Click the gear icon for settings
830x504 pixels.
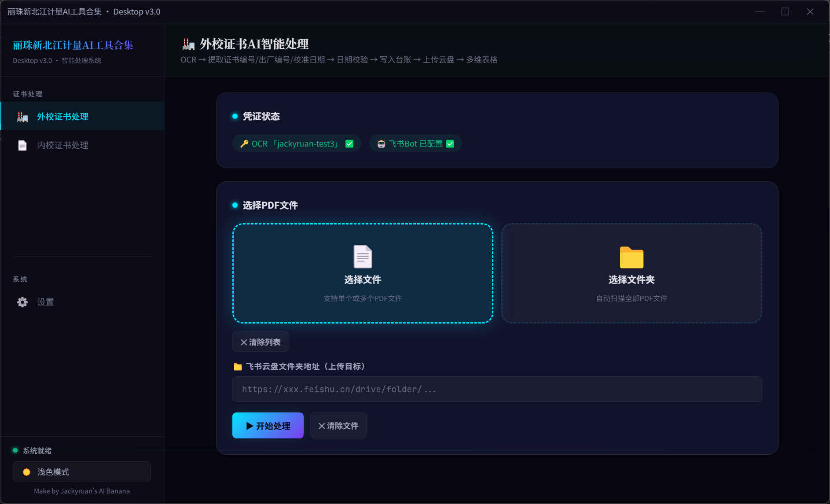(22, 302)
